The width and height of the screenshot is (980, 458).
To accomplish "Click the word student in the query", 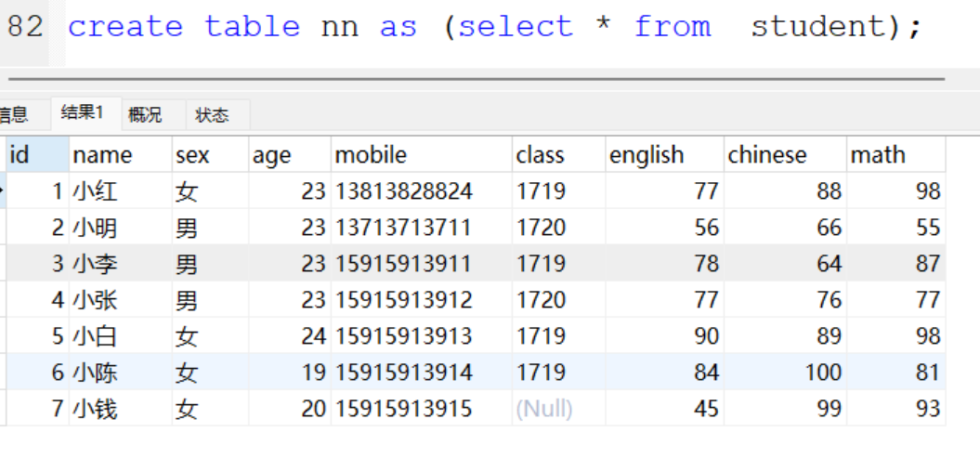I will [817, 27].
